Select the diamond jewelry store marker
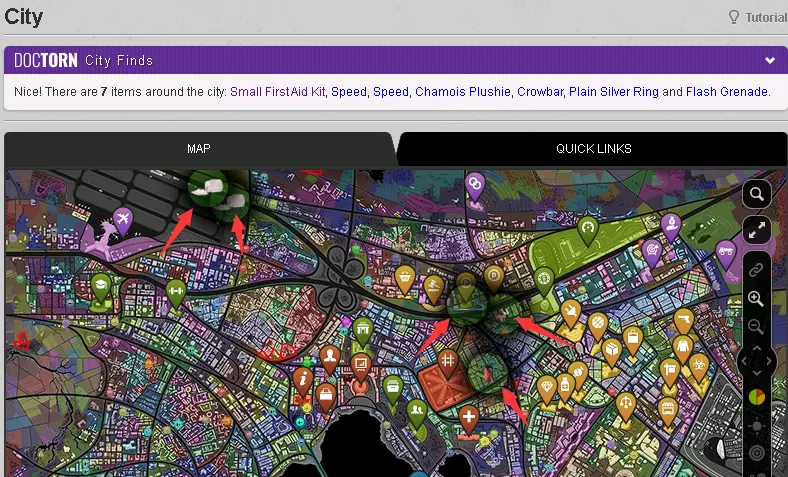The width and height of the screenshot is (788, 477). coord(546,387)
